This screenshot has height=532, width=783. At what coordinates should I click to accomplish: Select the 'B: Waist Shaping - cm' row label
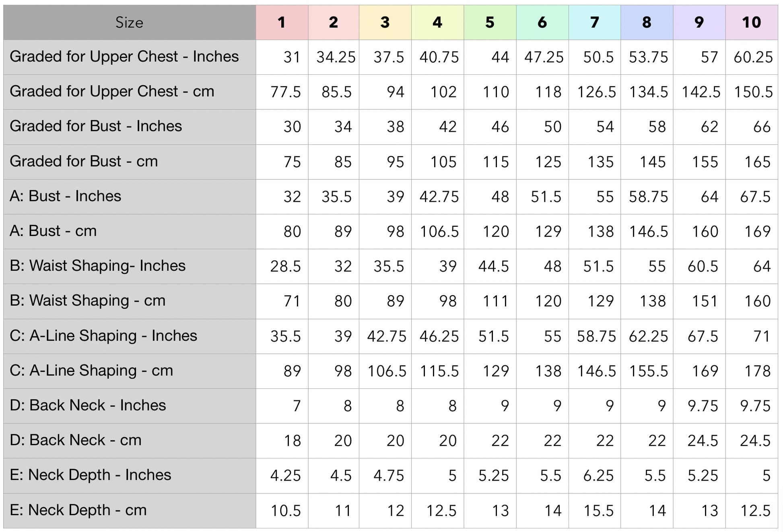tap(88, 301)
